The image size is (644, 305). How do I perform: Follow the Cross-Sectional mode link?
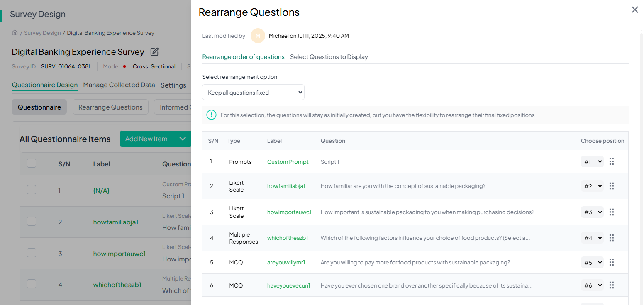[154, 66]
